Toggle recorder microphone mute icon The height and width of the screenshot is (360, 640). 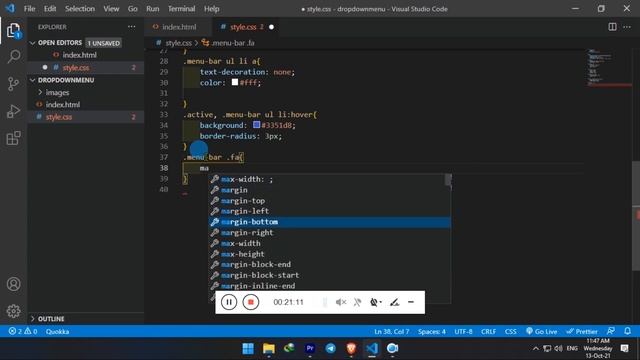click(358, 302)
